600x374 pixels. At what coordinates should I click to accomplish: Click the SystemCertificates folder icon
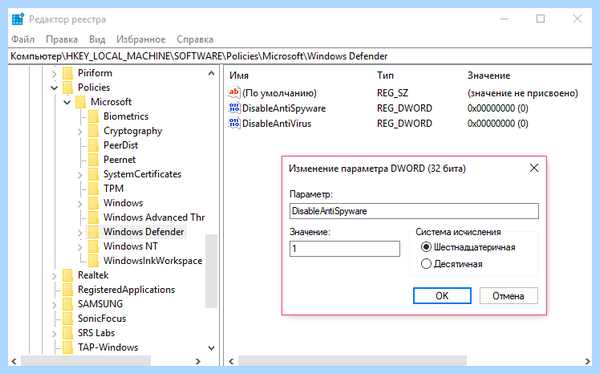tap(93, 174)
